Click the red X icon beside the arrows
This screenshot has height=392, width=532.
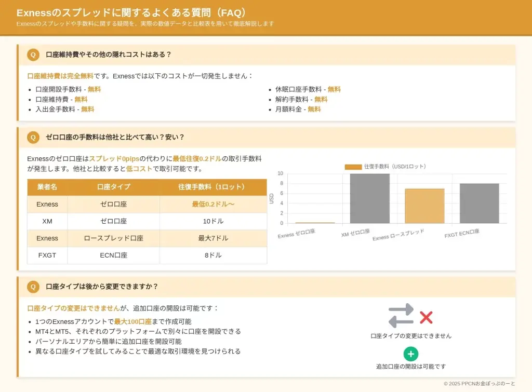(x=426, y=318)
